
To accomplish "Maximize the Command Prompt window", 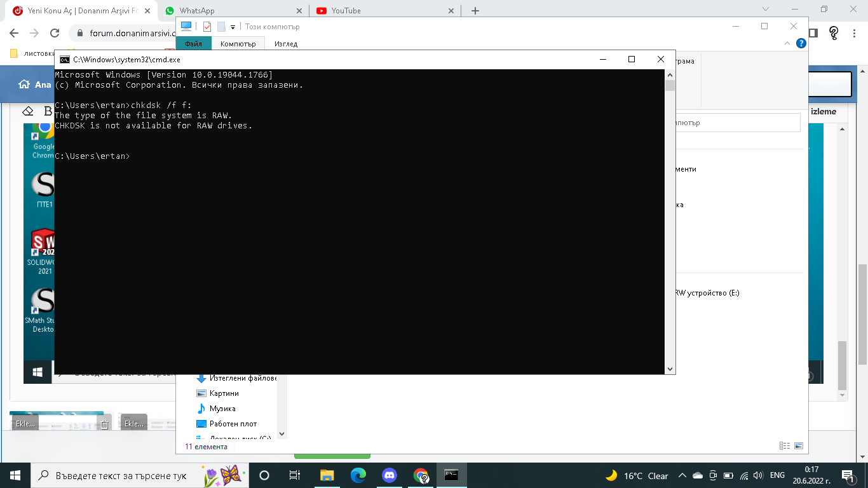I will click(x=632, y=59).
